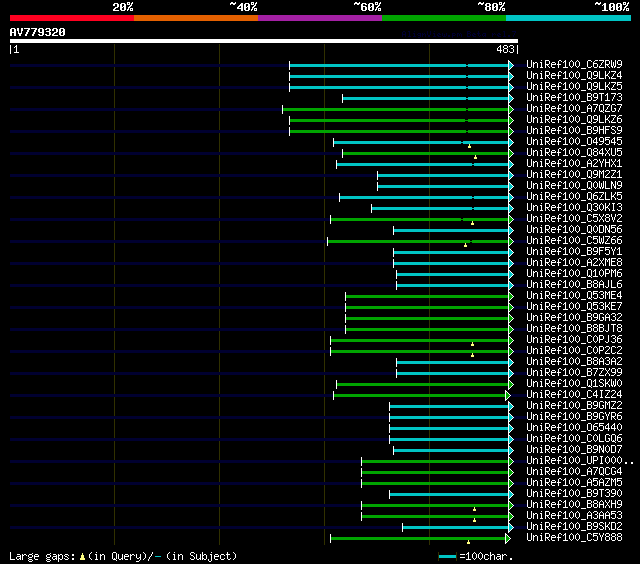
Task: Click the white query sequence bar
Action: [x=264, y=41]
